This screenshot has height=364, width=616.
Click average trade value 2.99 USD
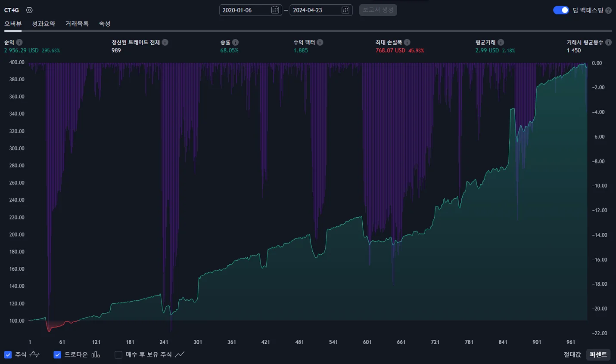coord(487,50)
